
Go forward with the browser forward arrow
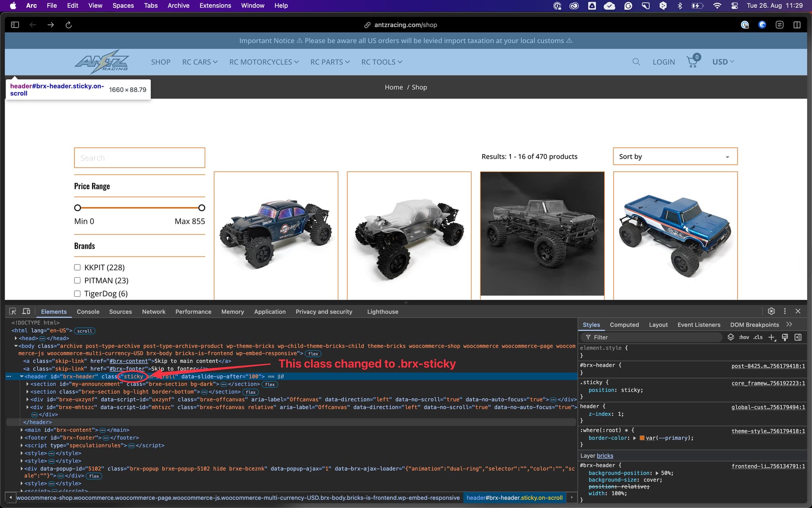[x=51, y=25]
